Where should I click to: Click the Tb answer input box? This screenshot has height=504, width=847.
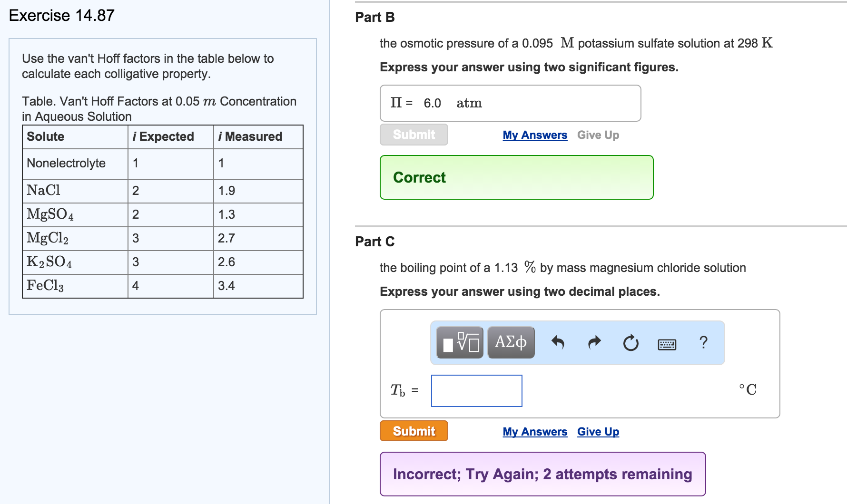(476, 391)
